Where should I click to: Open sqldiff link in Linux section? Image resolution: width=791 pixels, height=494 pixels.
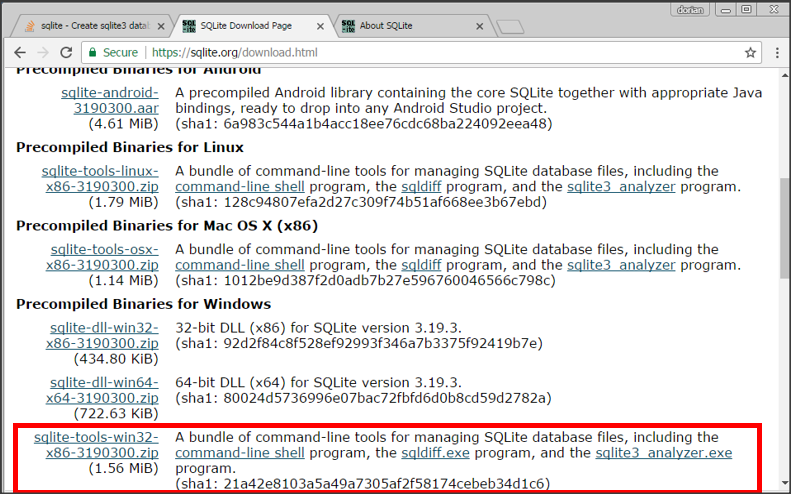click(421, 187)
